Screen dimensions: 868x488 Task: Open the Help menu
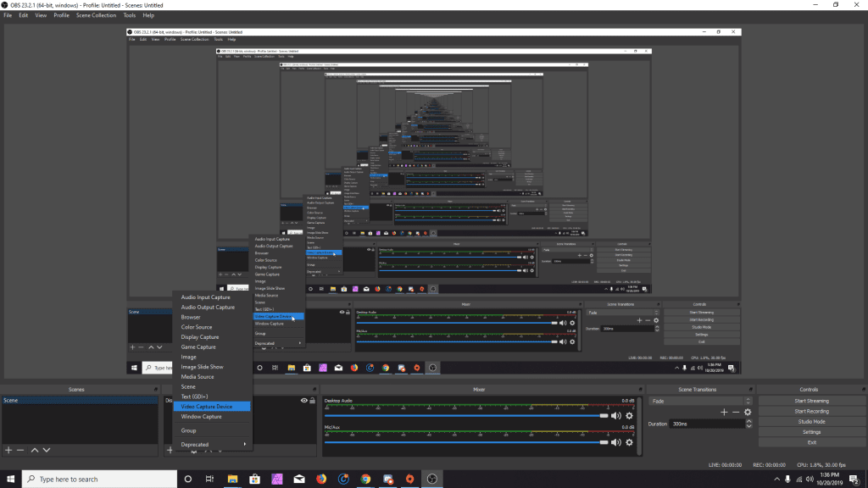click(x=148, y=15)
